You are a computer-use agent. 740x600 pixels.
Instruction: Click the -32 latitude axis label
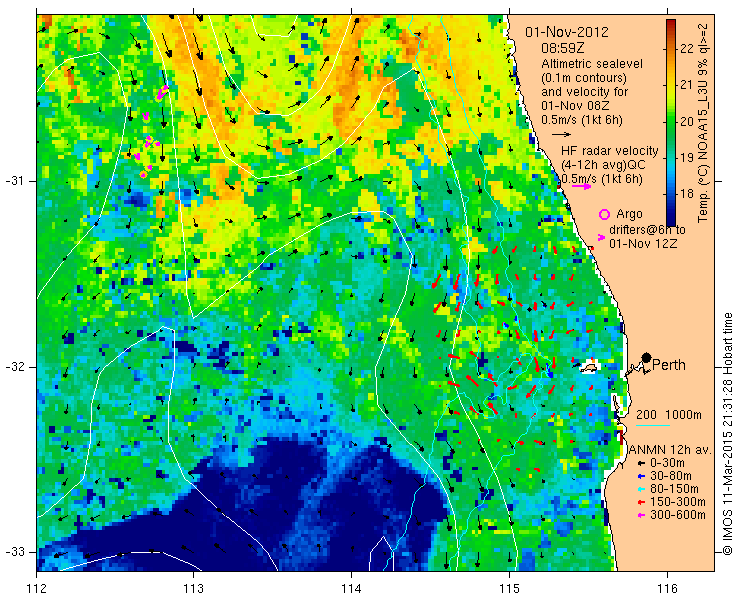(x=14, y=367)
